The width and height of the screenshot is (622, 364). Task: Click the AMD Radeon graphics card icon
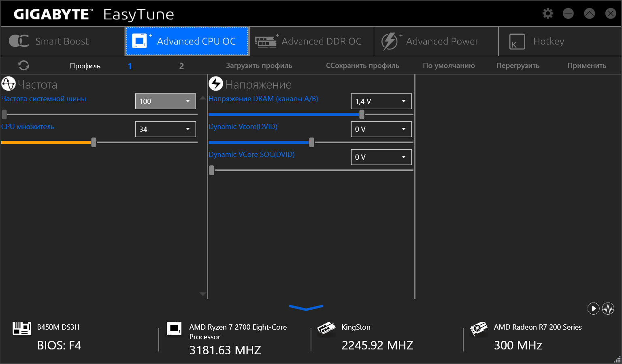click(x=479, y=328)
